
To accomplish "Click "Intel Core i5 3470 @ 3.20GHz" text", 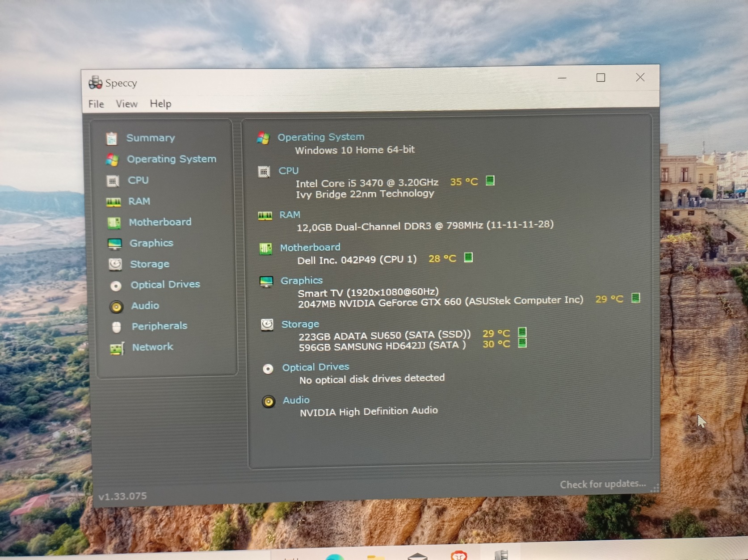I will (367, 183).
